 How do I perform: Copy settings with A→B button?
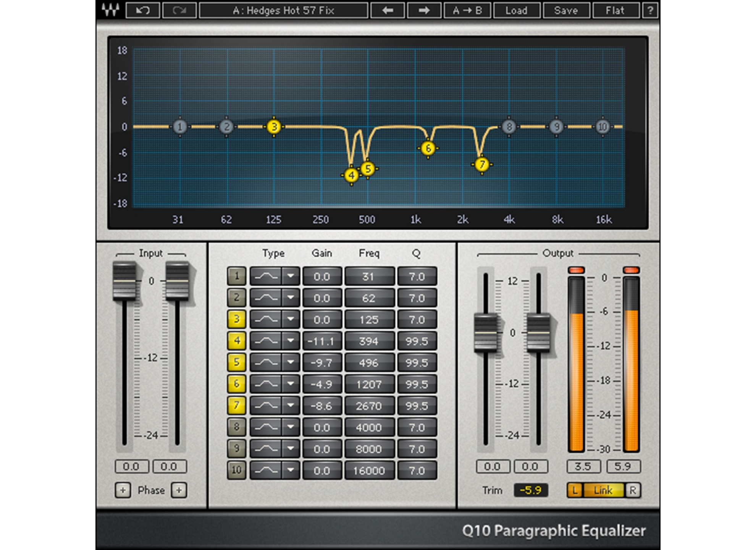(467, 10)
